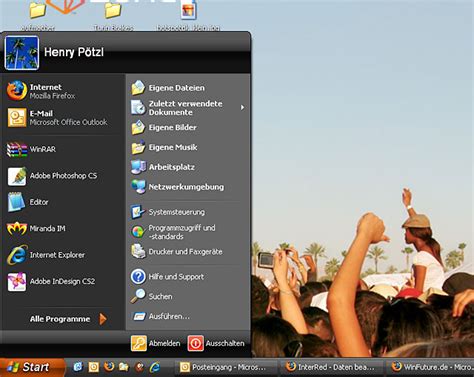This screenshot has width=474, height=377.
Task: Click the Henry Pötzl user name
Action: pos(74,52)
